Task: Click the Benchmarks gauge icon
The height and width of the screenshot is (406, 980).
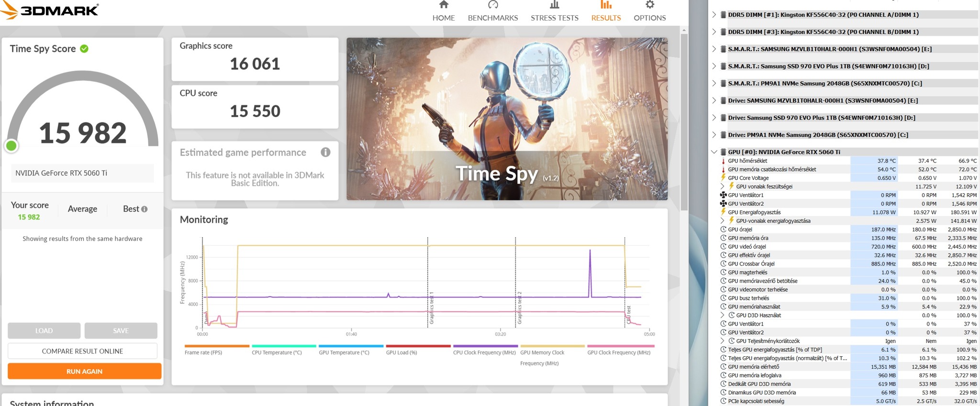Action: [493, 5]
